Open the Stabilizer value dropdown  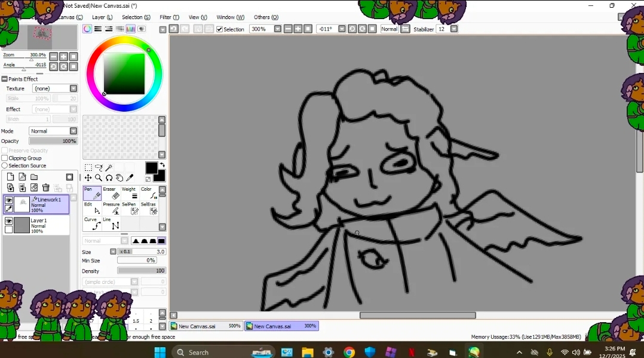[x=454, y=29]
